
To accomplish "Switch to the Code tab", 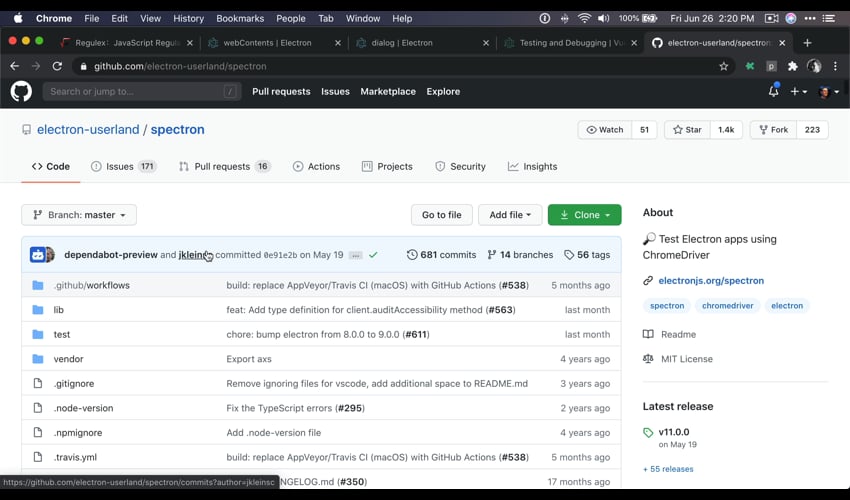I will point(51,166).
